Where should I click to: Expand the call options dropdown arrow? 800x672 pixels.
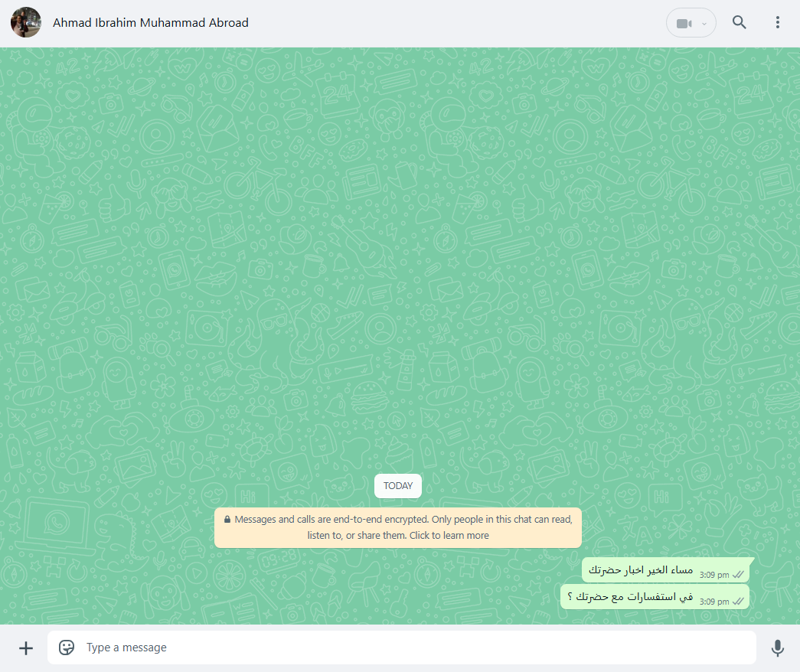(x=704, y=24)
